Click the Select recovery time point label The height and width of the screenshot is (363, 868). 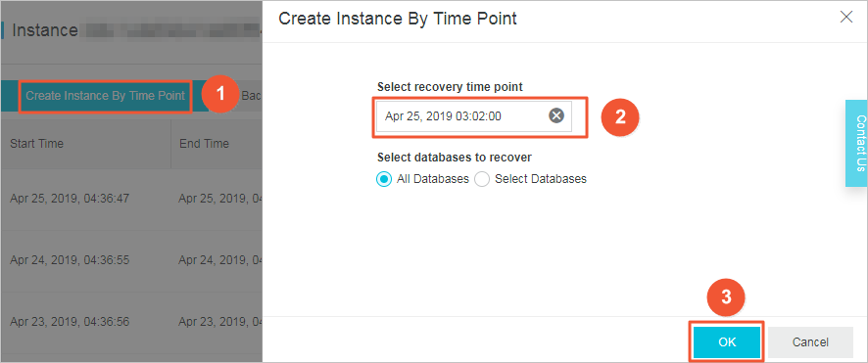pos(450,87)
